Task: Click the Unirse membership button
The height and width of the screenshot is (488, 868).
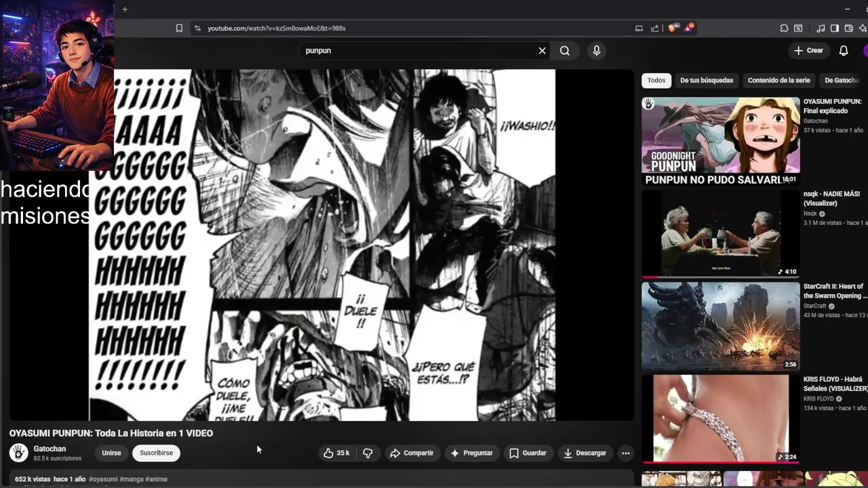Action: (111, 453)
